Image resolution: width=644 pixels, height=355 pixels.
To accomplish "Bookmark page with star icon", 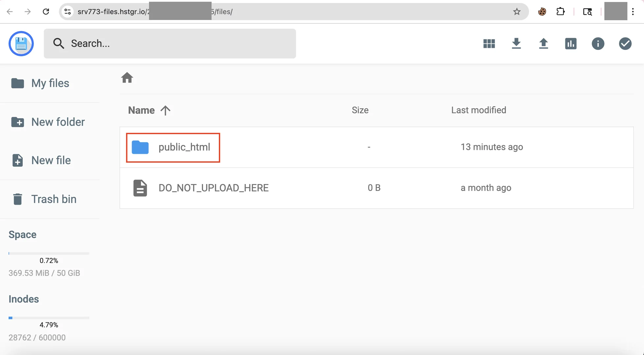I will 517,12.
